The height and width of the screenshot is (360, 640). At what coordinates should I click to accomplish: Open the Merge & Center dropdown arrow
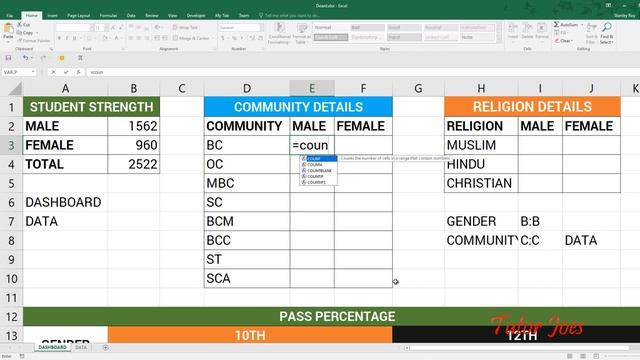[x=213, y=38]
